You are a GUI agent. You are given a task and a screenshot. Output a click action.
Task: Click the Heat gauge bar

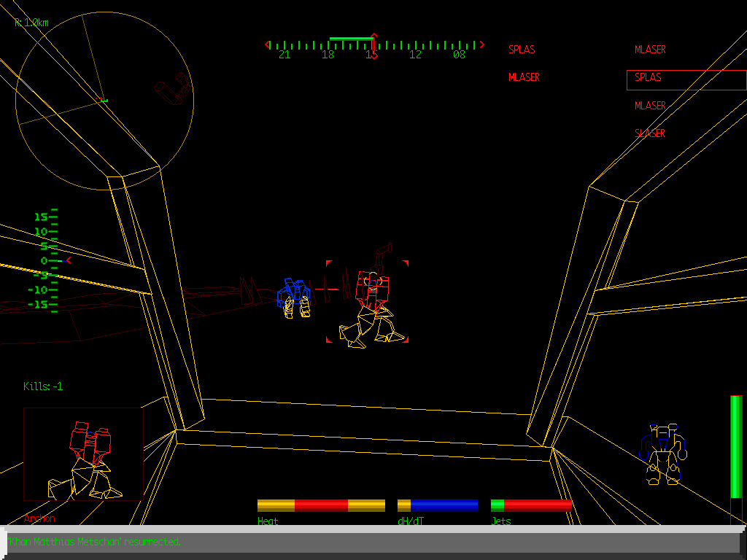point(321,505)
